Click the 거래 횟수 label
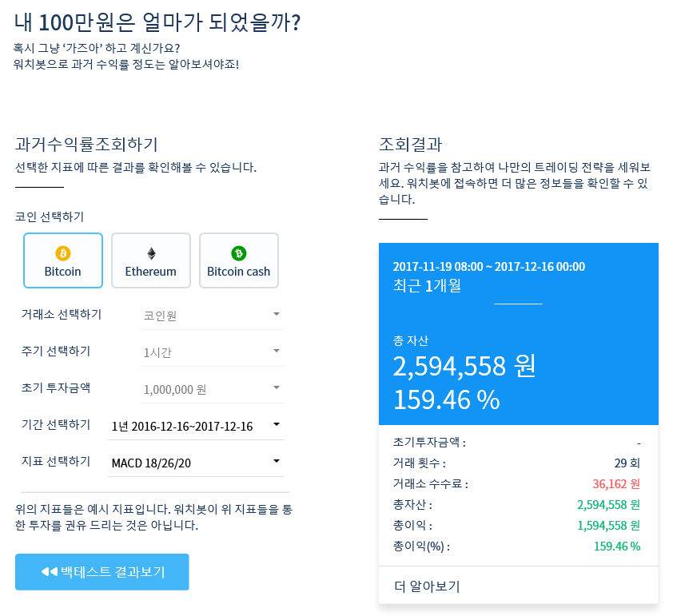This screenshot has width=673, height=616. [420, 463]
